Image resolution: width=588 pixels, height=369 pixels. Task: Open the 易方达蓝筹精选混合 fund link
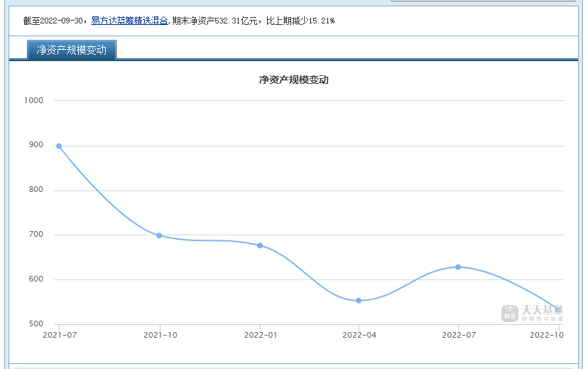129,21
